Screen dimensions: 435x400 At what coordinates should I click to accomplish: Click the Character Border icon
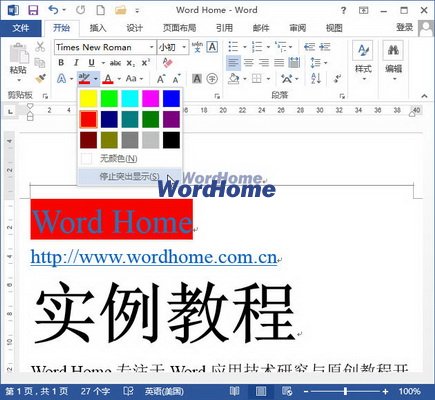click(x=212, y=47)
